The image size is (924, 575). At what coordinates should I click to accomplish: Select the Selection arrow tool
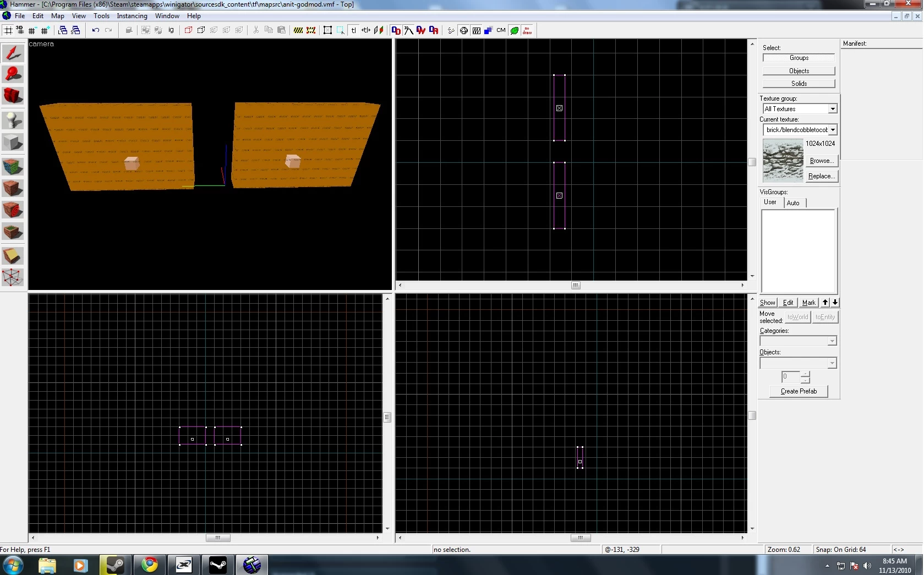[13, 53]
